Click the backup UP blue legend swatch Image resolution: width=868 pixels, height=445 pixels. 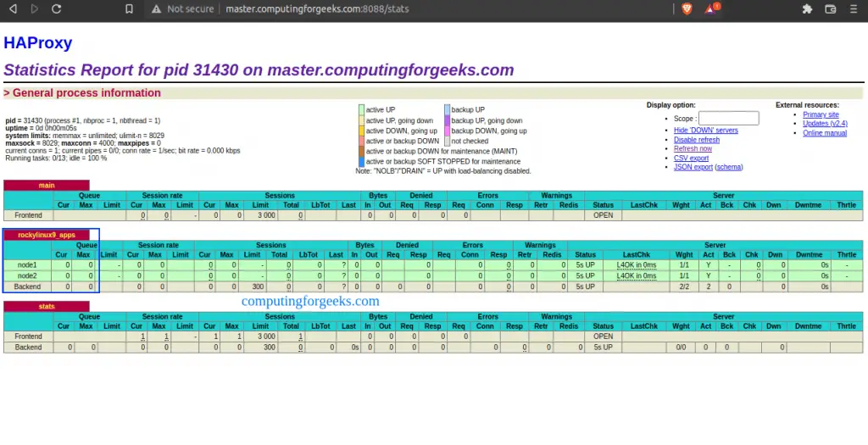point(448,109)
